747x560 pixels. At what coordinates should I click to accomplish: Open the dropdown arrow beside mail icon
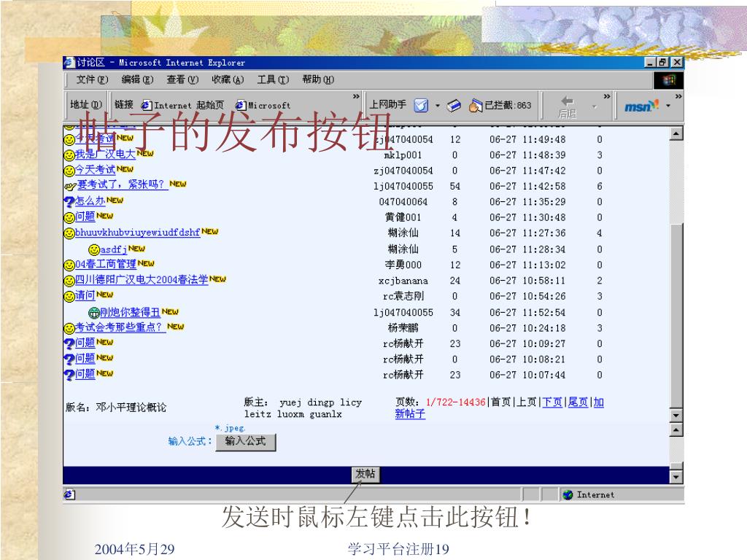[438, 106]
